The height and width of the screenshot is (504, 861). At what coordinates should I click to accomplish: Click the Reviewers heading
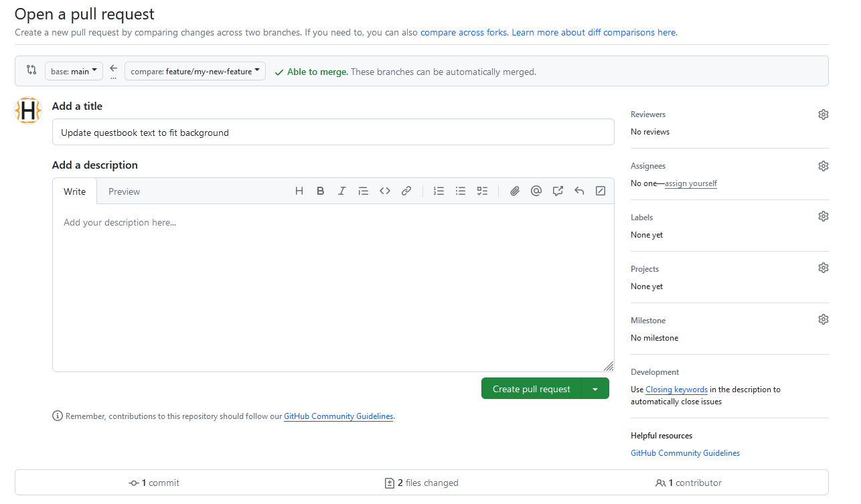(648, 114)
